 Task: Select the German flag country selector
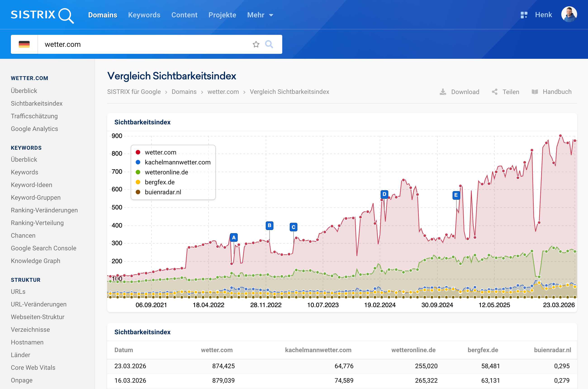(x=24, y=44)
